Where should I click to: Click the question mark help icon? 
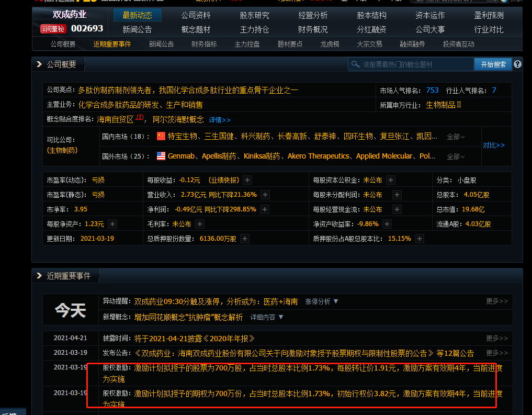(x=517, y=64)
